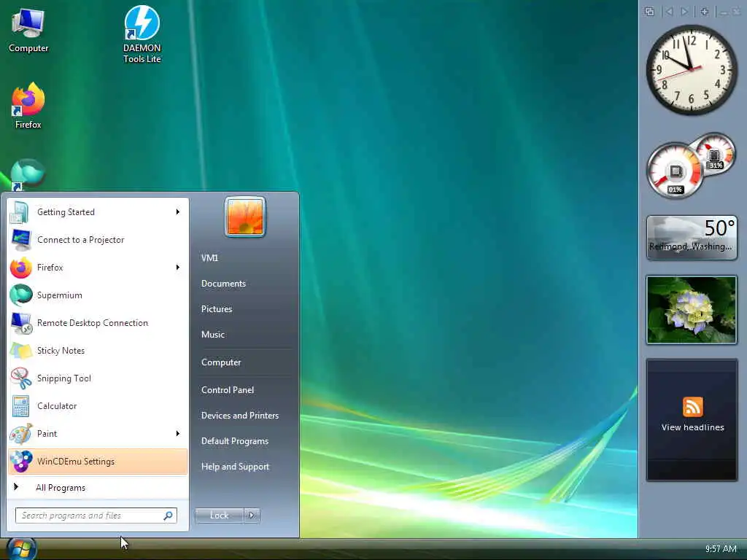Open Help and Support
Screen dimensions: 747x560
coord(236,467)
